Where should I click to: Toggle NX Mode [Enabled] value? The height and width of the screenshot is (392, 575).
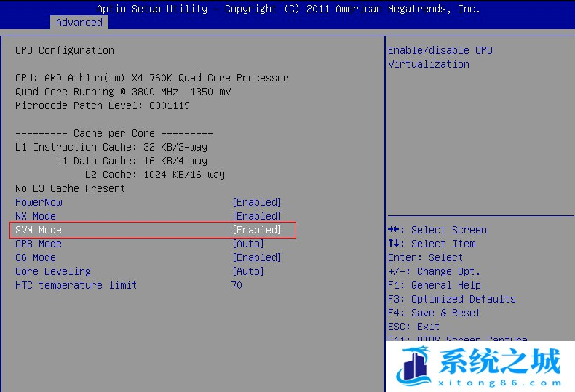(257, 216)
